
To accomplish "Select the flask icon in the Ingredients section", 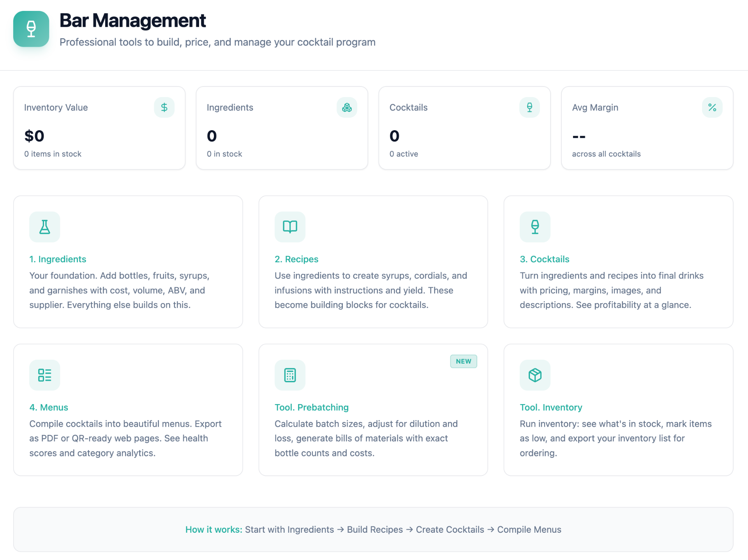I will pos(44,227).
